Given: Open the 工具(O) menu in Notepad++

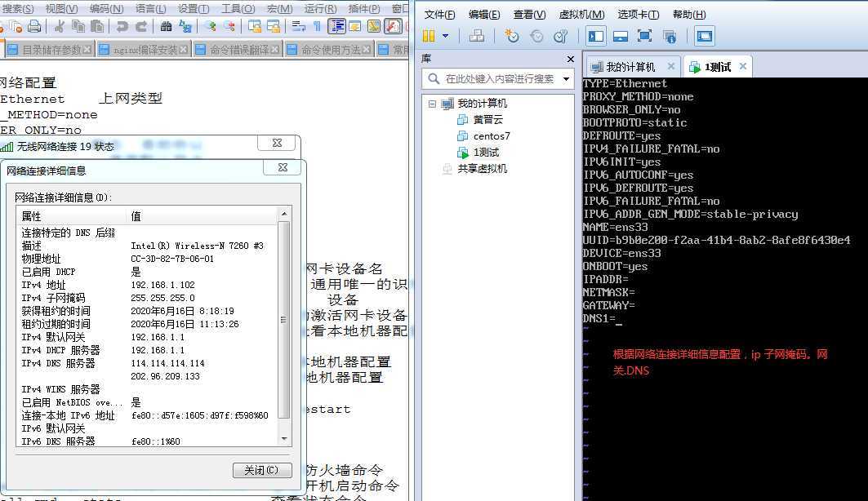Looking at the screenshot, I should pyautogui.click(x=238, y=9).
